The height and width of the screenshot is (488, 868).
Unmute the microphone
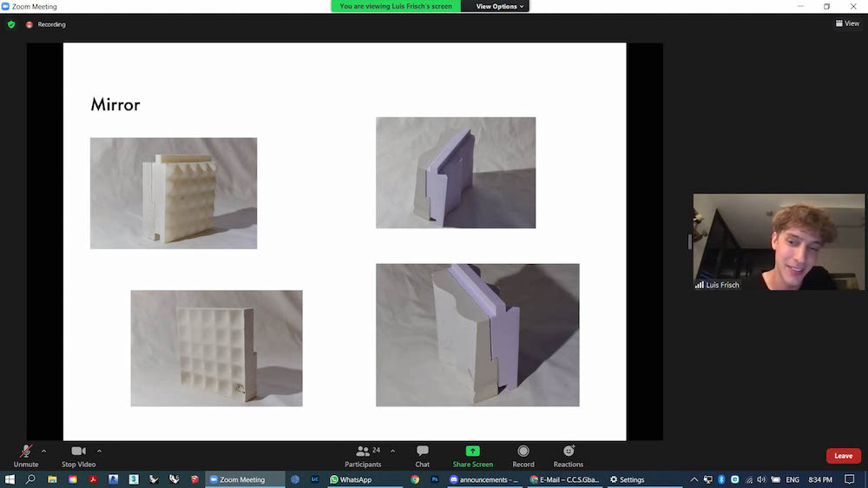point(26,455)
